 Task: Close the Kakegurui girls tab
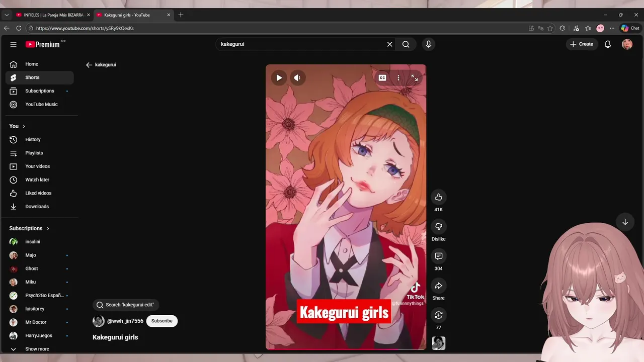pos(169,15)
